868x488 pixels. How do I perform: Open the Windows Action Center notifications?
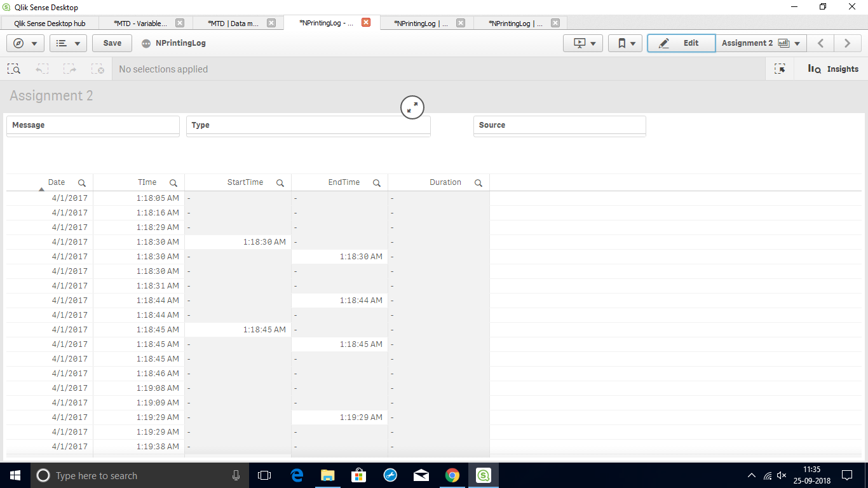[847, 475]
